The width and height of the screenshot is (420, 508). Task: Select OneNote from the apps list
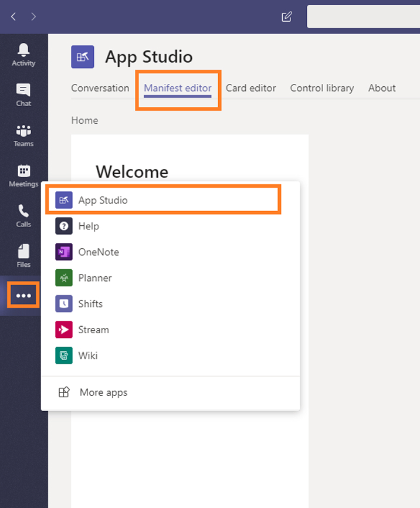tap(171, 252)
